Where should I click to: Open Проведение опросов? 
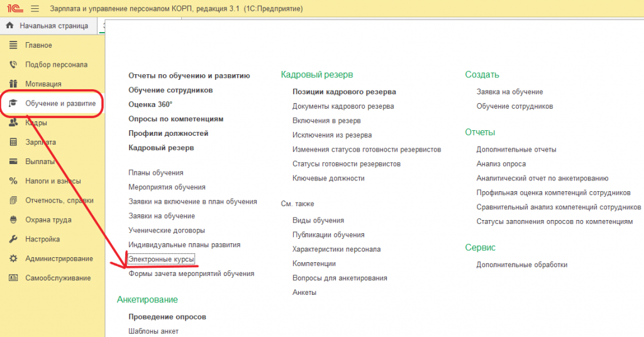(167, 316)
